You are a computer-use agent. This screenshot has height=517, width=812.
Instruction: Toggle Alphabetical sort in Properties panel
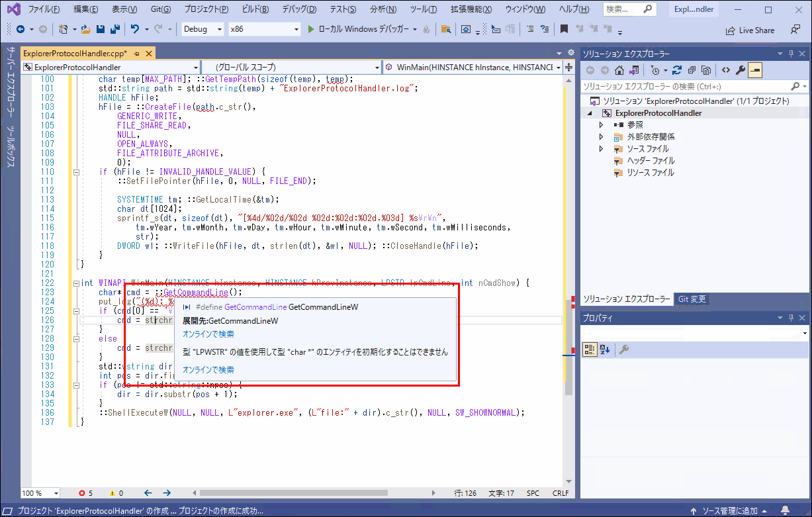pyautogui.click(x=604, y=350)
